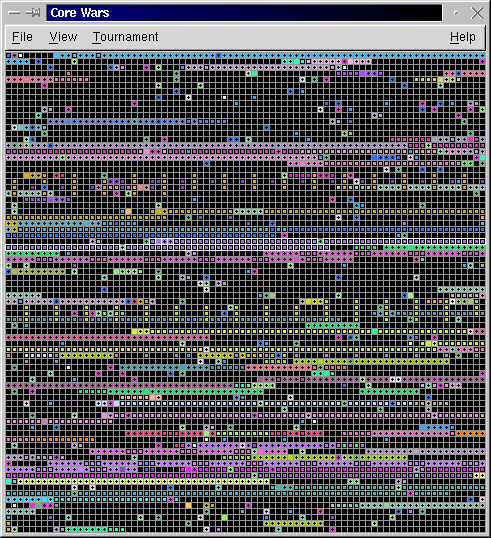Screen dimensions: 491x538
Task: Click the Core Wars title bar
Action: (244, 13)
